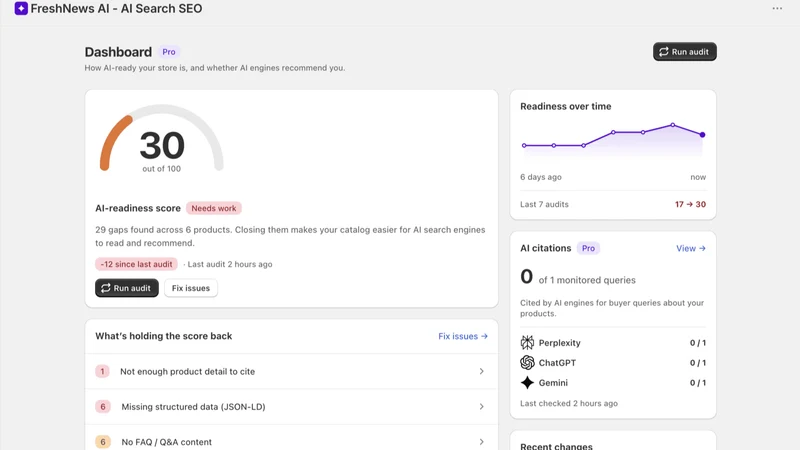Click count badge on Missing structured data row

(x=103, y=407)
